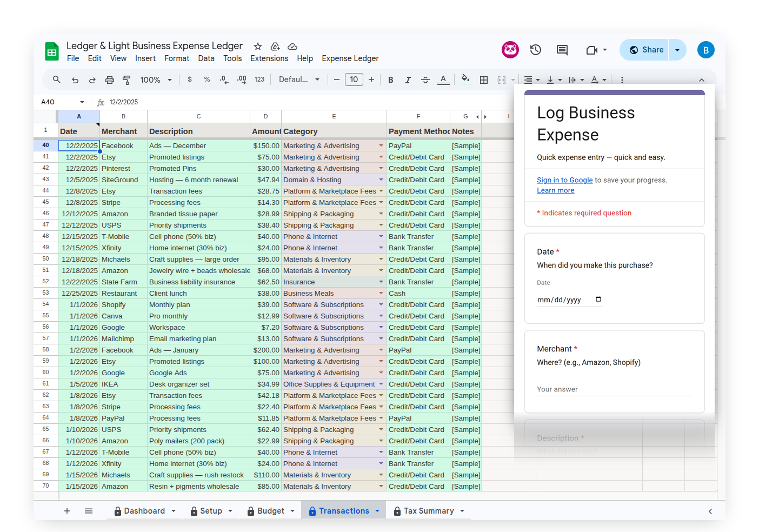Open the Format menu
This screenshot has width=759, height=532.
pyautogui.click(x=177, y=58)
